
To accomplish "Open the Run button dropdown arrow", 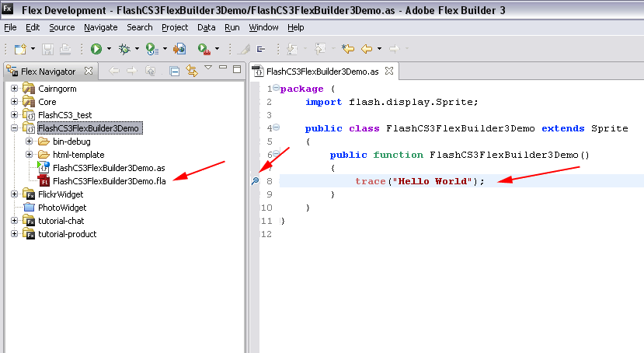I will coord(109,49).
